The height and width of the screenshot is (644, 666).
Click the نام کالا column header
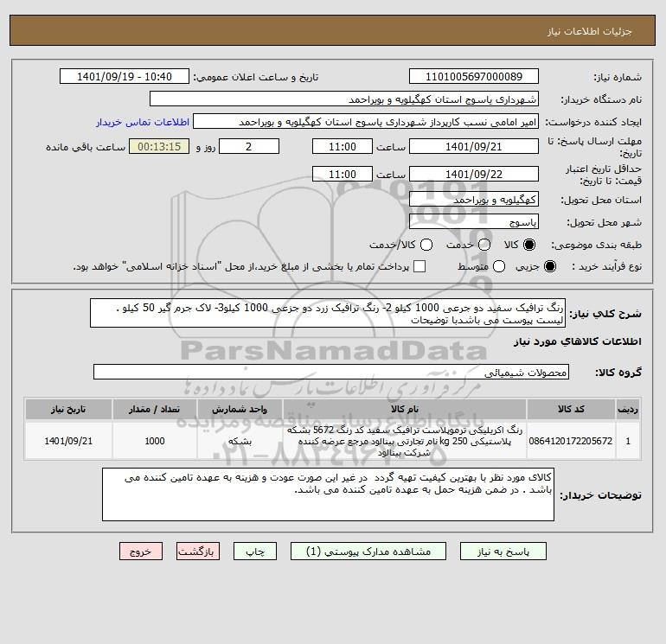[405, 409]
